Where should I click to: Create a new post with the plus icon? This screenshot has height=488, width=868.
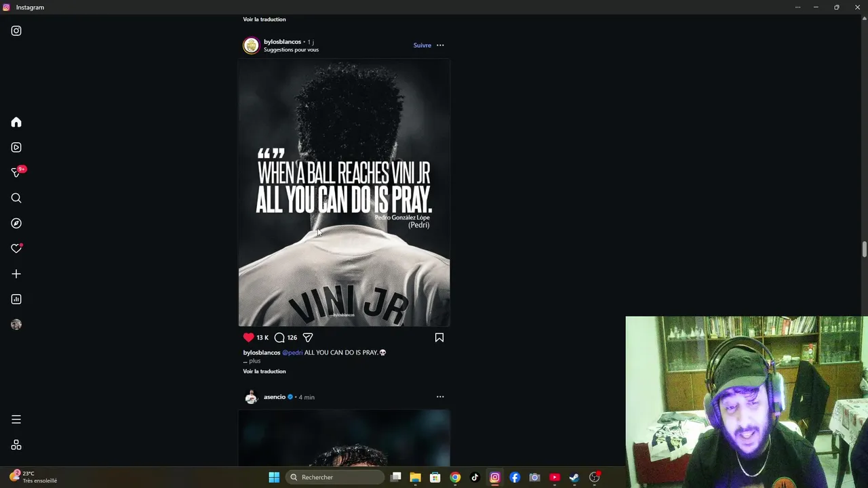(x=16, y=274)
